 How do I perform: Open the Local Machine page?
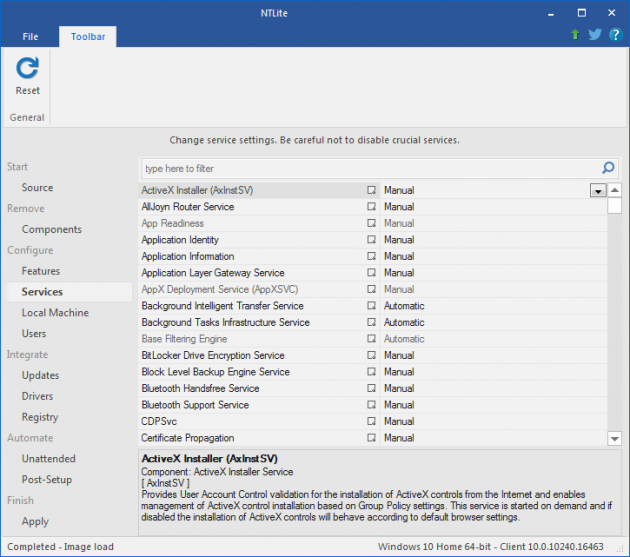[x=55, y=313]
